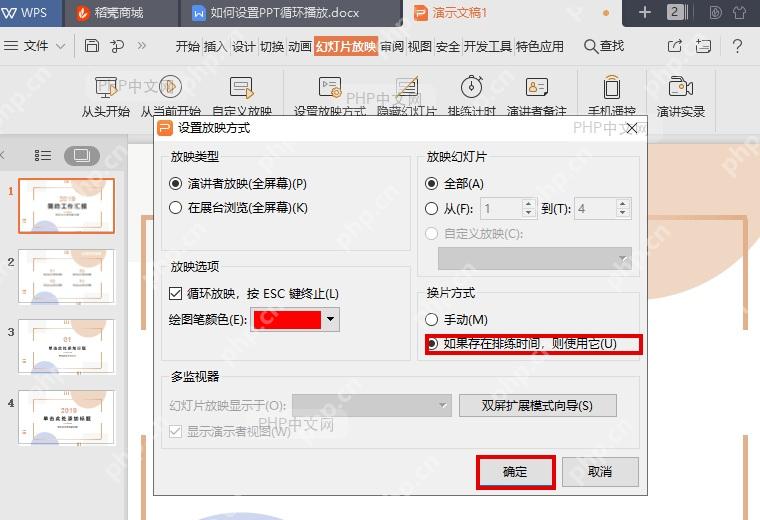Screen dimensions: 760x520
Task: Switch to 演示文稿1 document tab
Action: tap(511, 13)
